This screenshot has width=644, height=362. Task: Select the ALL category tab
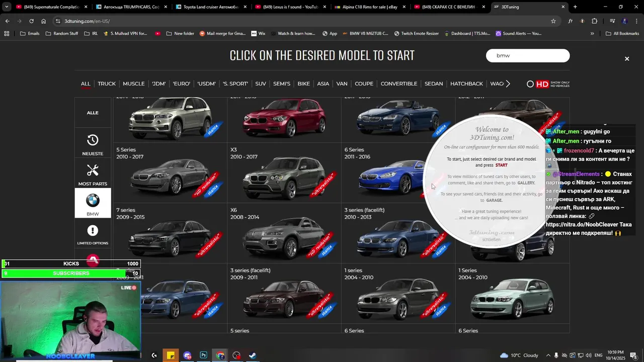(86, 84)
